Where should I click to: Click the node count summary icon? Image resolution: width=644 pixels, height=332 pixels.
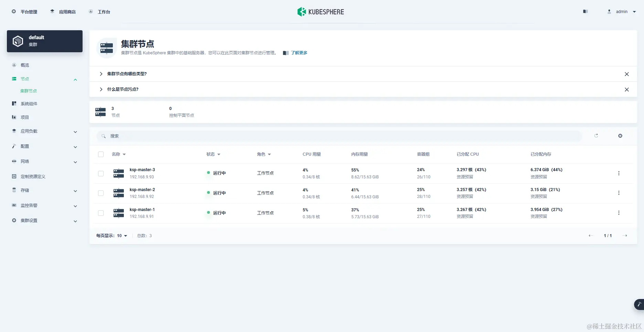click(100, 112)
